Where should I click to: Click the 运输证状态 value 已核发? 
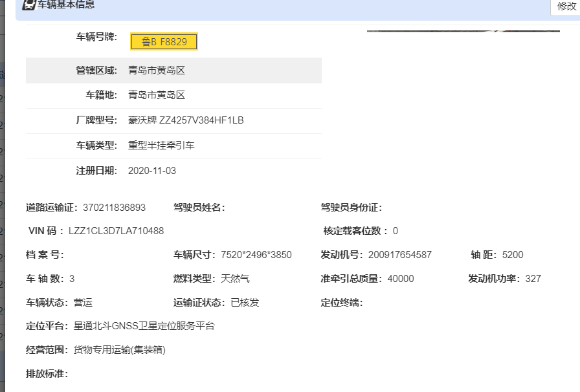[x=245, y=303]
